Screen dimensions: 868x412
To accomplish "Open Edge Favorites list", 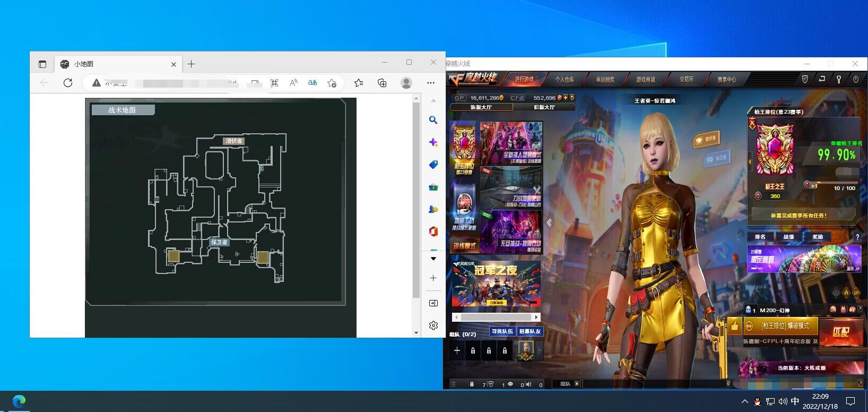I will pos(359,83).
